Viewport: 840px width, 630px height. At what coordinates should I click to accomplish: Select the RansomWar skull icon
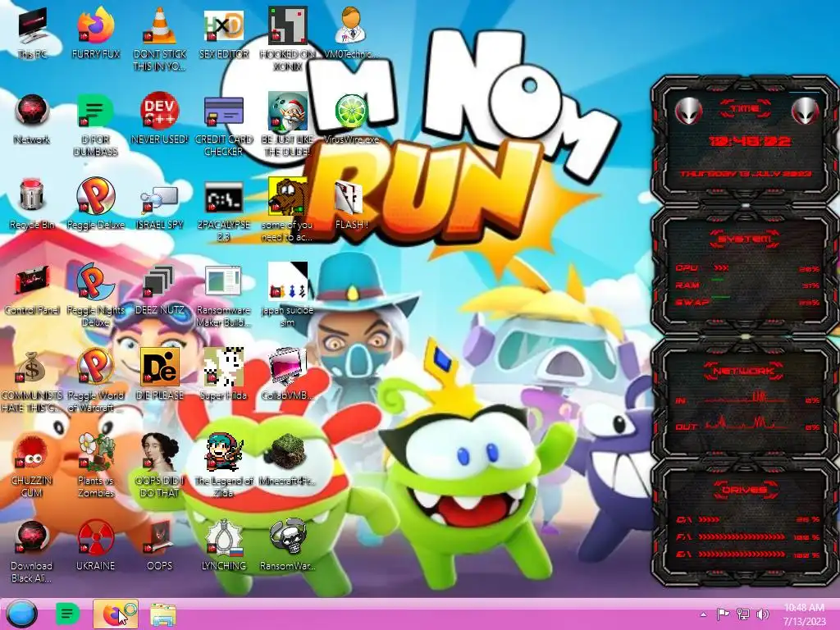point(288,538)
